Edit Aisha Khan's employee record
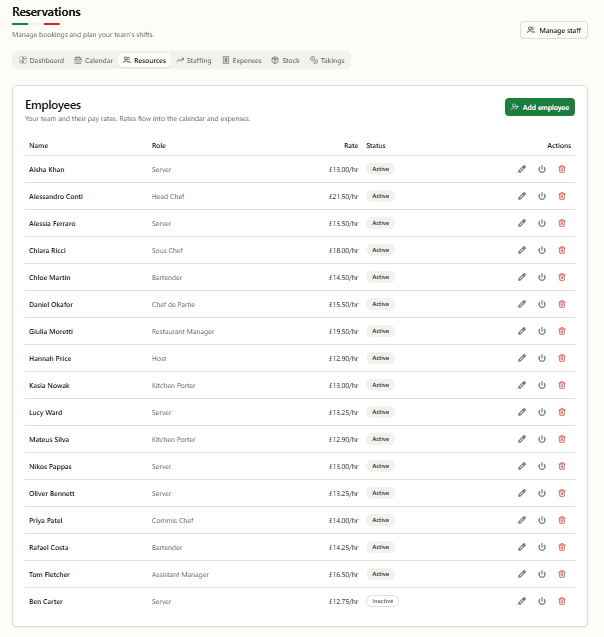Screen dimensions: 604x637 coord(522,169)
